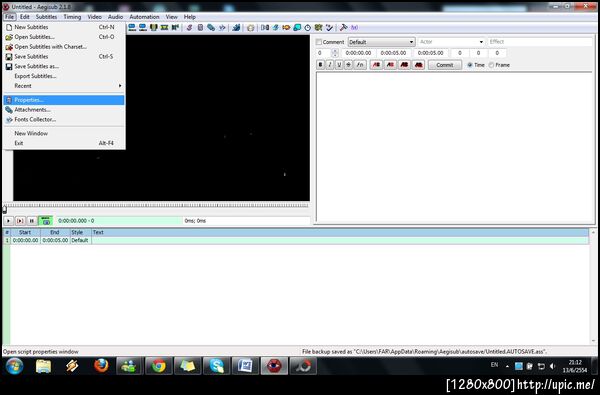Open the Styles Manager toolbar icon

189,28
